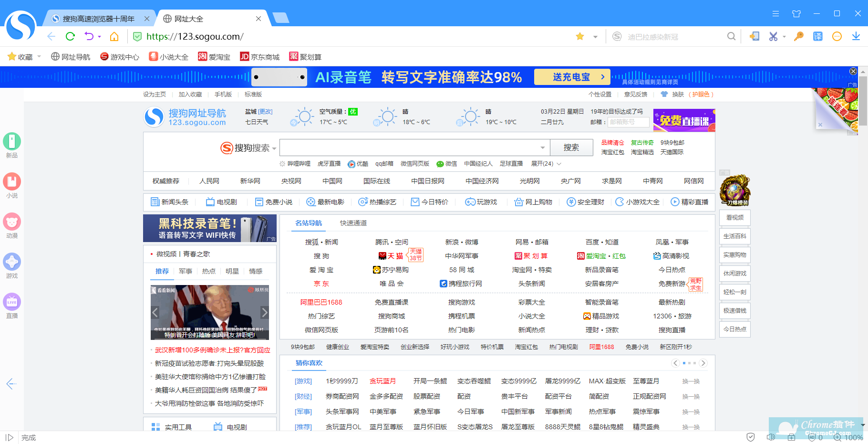Open 游戏中心 in the bookmarks bar
Screen dimensions: 868x444
[120, 57]
